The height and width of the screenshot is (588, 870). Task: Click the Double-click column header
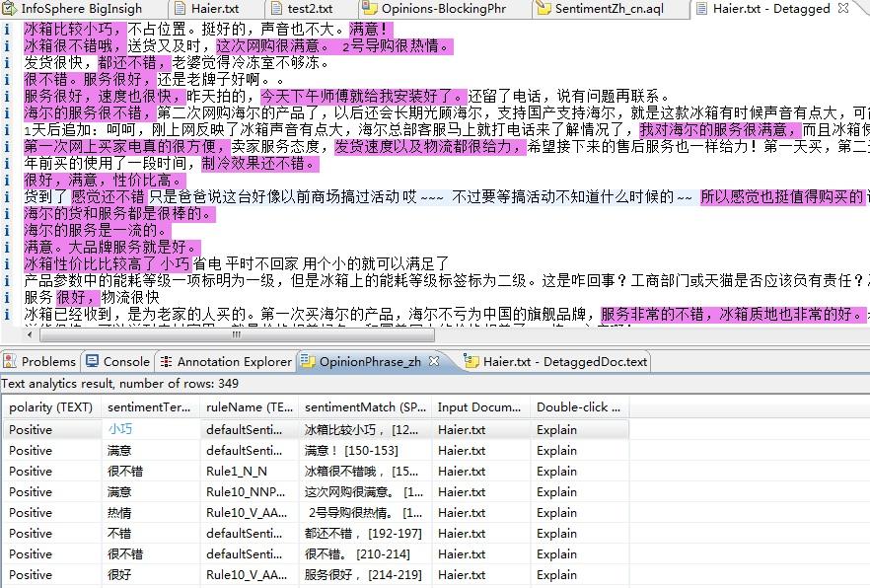[579, 407]
